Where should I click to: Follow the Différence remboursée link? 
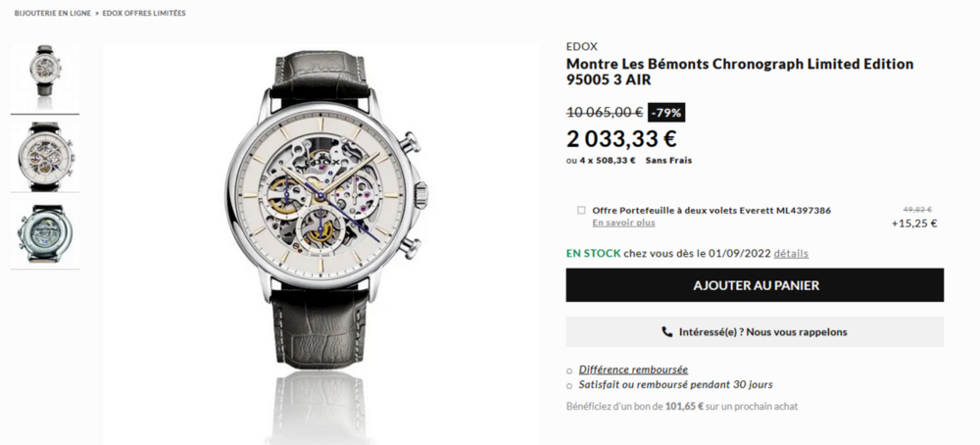633,370
